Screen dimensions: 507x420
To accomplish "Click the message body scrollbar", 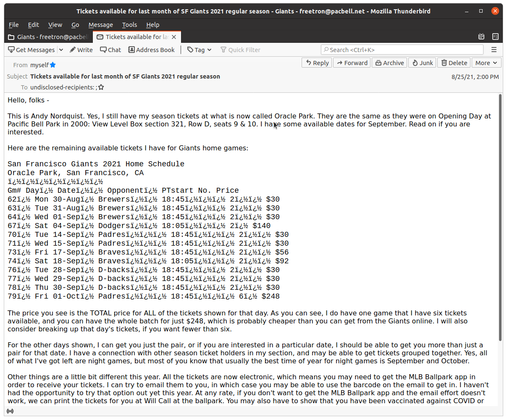I will click(500, 217).
